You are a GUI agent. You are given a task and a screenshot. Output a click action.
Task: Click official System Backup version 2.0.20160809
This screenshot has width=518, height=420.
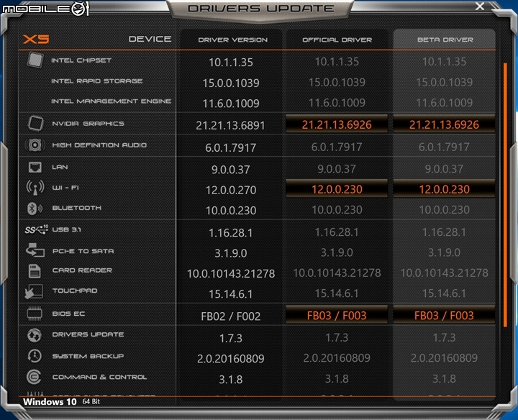point(337,358)
